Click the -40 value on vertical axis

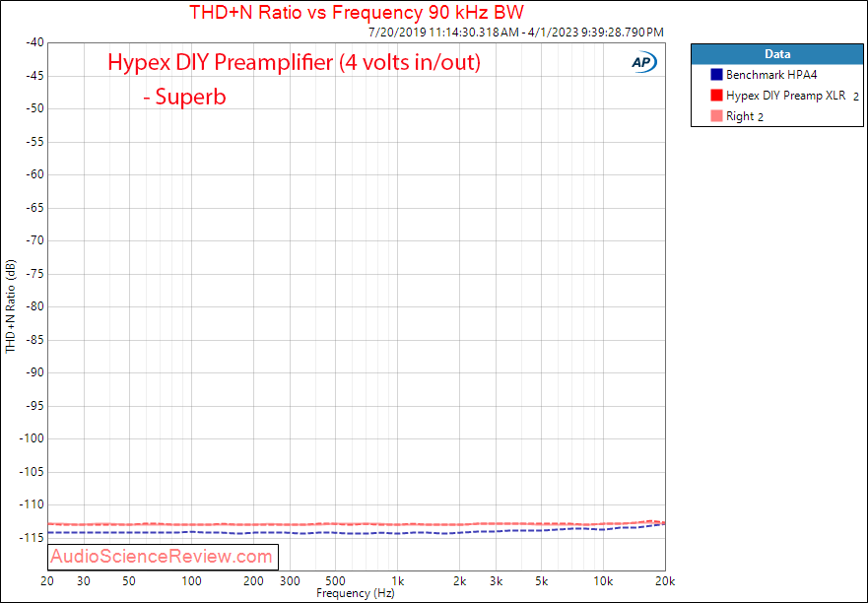(x=34, y=42)
